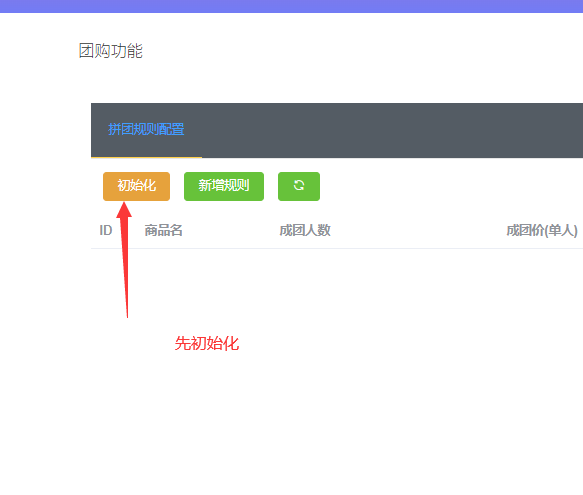Add a rule with 新增规则 button
This screenshot has width=583, height=495.
(x=224, y=186)
